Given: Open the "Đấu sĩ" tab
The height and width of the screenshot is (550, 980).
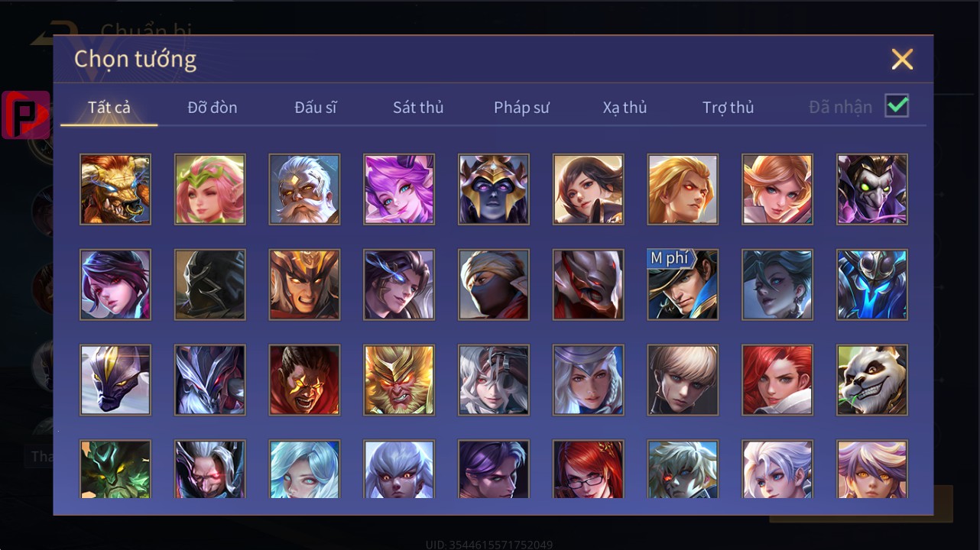Looking at the screenshot, I should pos(316,107).
